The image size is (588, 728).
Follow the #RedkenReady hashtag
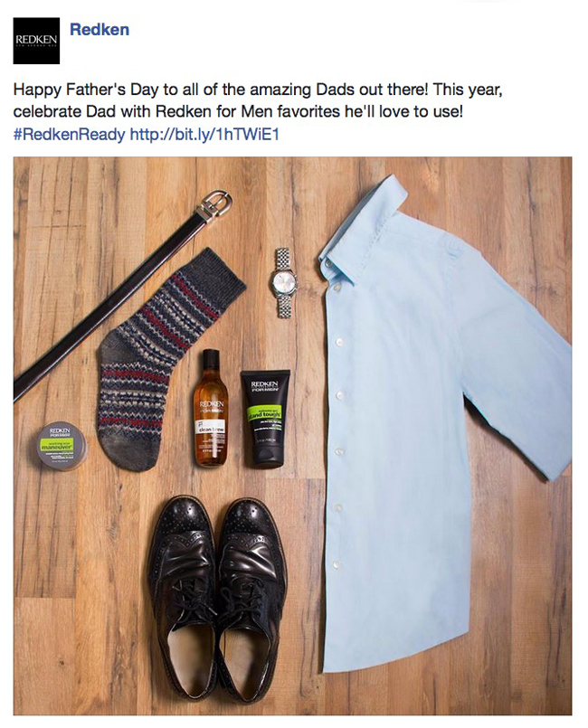pos(70,135)
